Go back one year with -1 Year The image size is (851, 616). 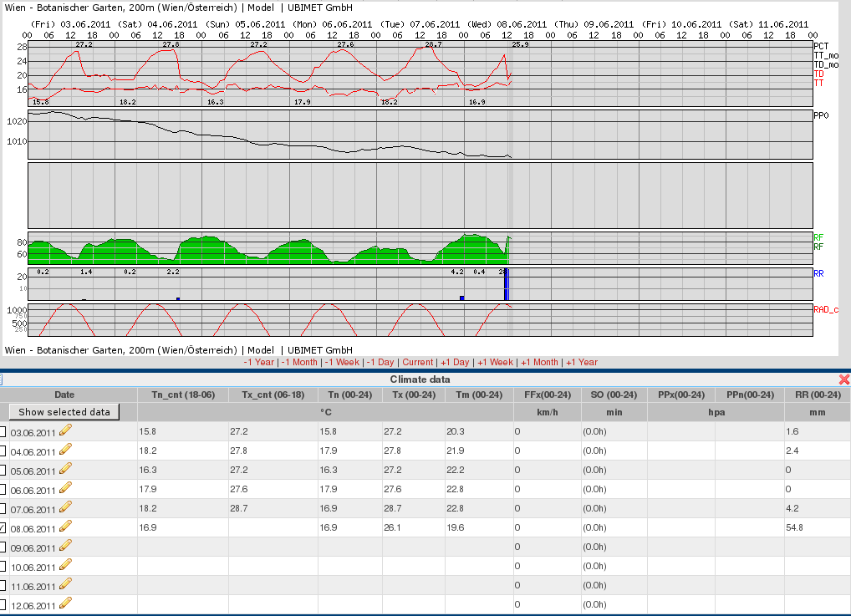[259, 362]
